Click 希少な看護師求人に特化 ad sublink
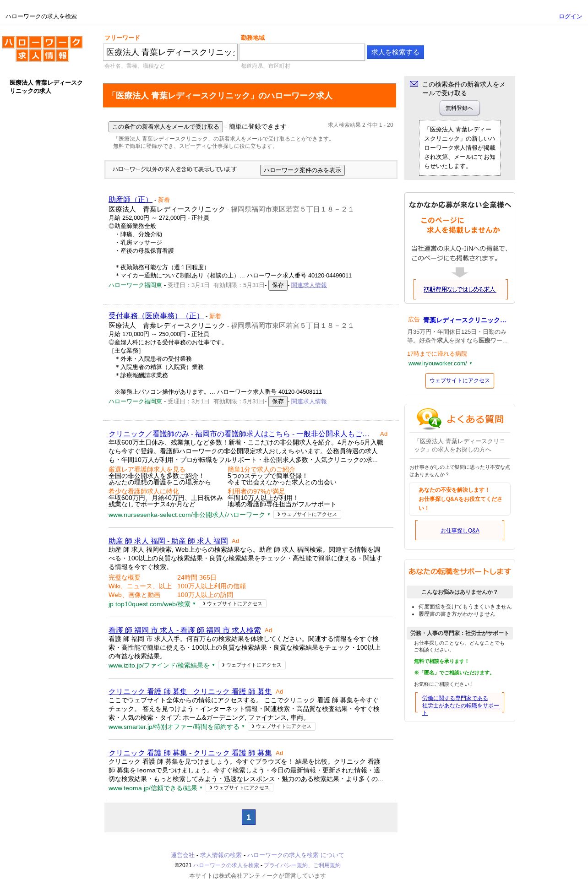588x885 pixels. coord(144,491)
